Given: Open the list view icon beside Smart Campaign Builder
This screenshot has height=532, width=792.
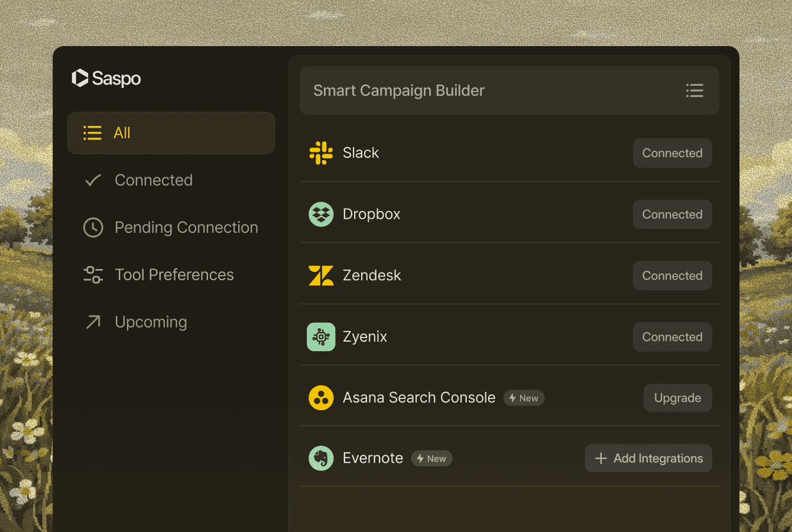Looking at the screenshot, I should click(x=694, y=90).
